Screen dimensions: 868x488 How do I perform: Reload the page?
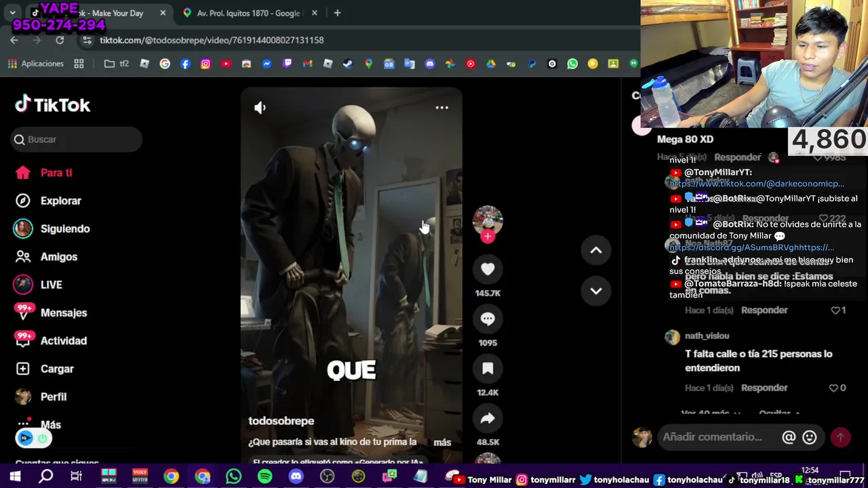pyautogui.click(x=60, y=40)
